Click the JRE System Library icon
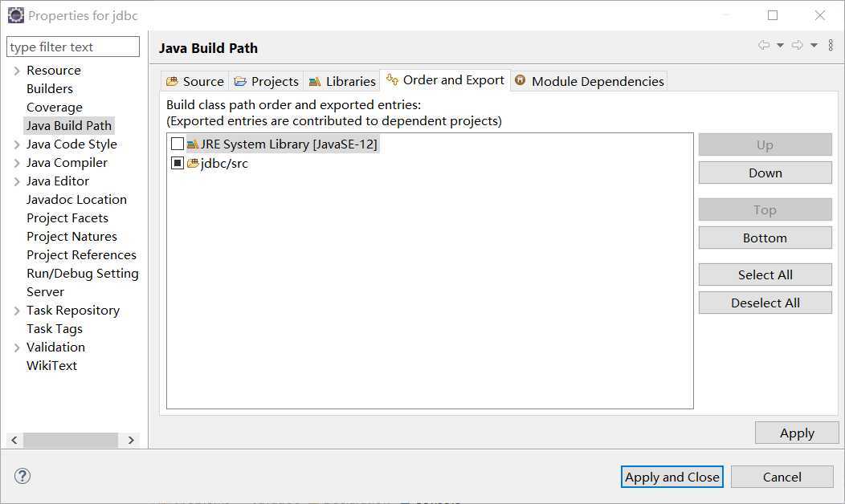 [193, 144]
